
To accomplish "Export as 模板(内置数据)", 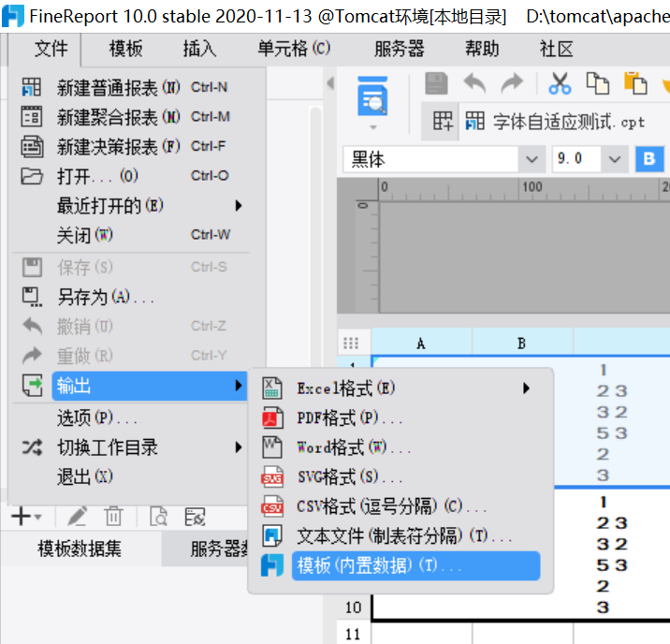I will (415, 565).
